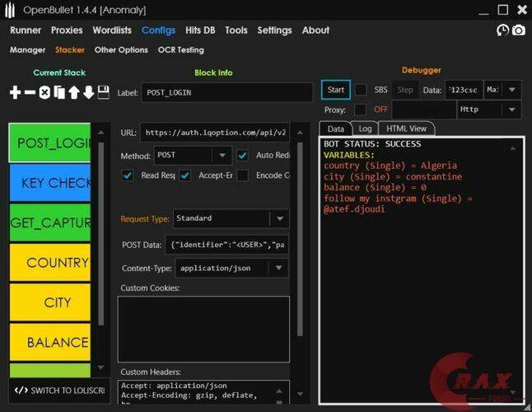Click 'BOT STATUS: SUCCESS' text in debugger
532x412 pixels.
(372, 144)
